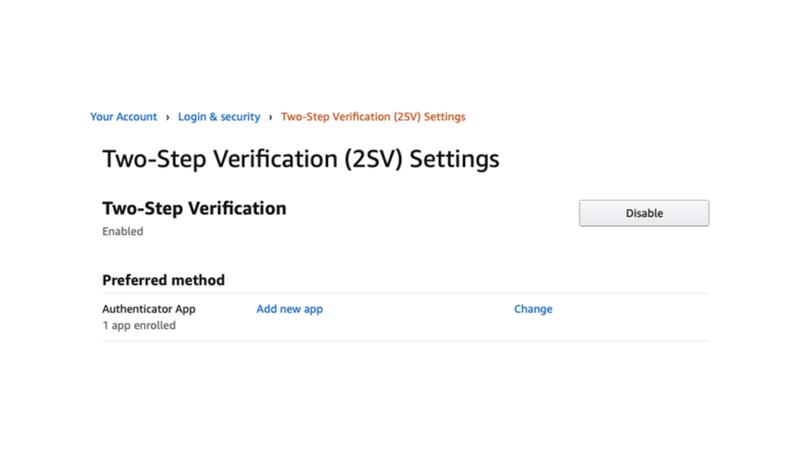
Task: Click the large 2SV Settings page title
Action: 300,159
